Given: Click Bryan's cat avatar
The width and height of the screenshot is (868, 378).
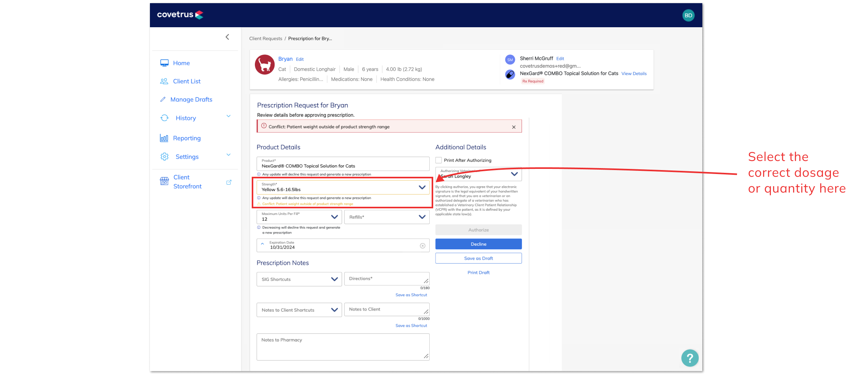Looking at the screenshot, I should click(x=265, y=64).
